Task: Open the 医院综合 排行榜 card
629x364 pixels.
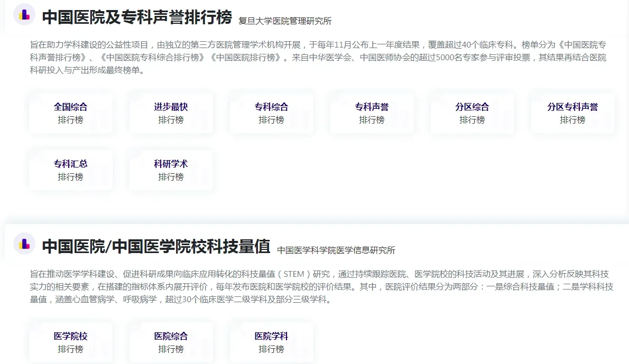Action: [x=171, y=342]
